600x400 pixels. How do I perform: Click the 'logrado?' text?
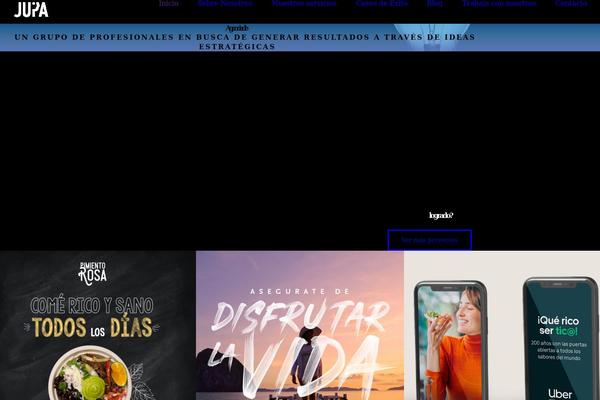click(441, 216)
